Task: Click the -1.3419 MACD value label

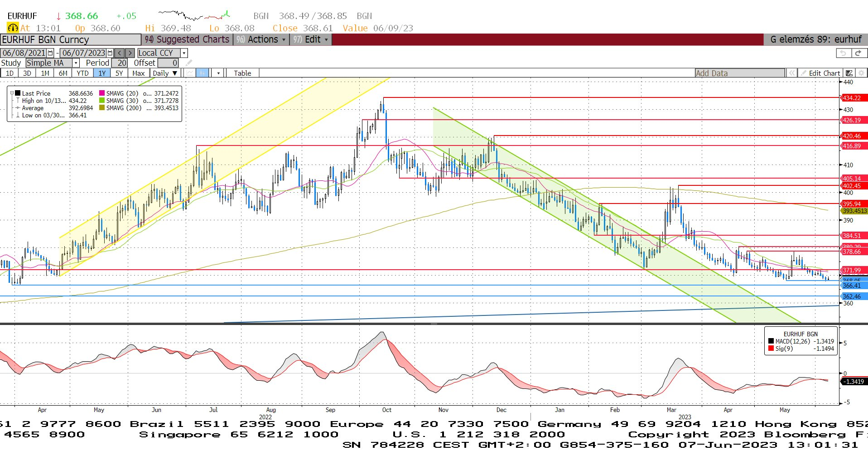Action: (x=854, y=382)
